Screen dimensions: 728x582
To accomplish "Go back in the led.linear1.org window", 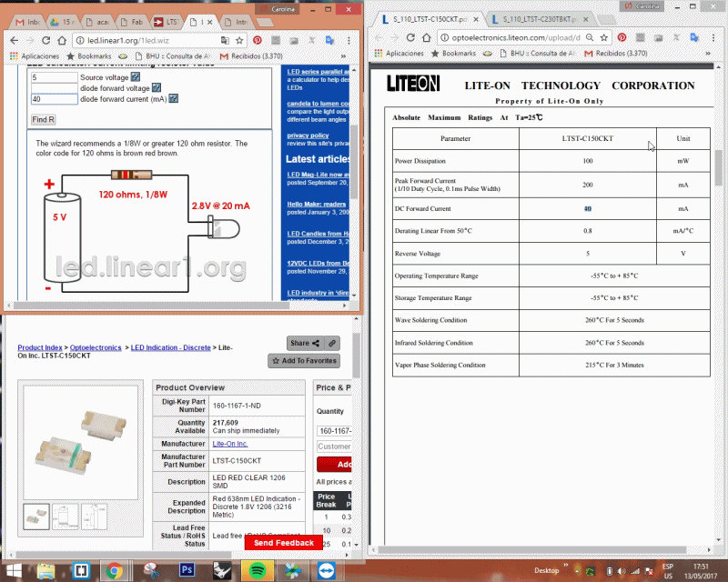I will (x=14, y=40).
